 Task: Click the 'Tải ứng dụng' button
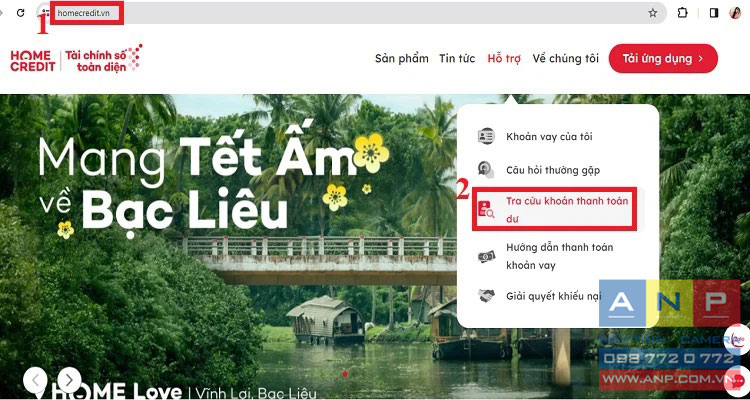click(x=663, y=58)
